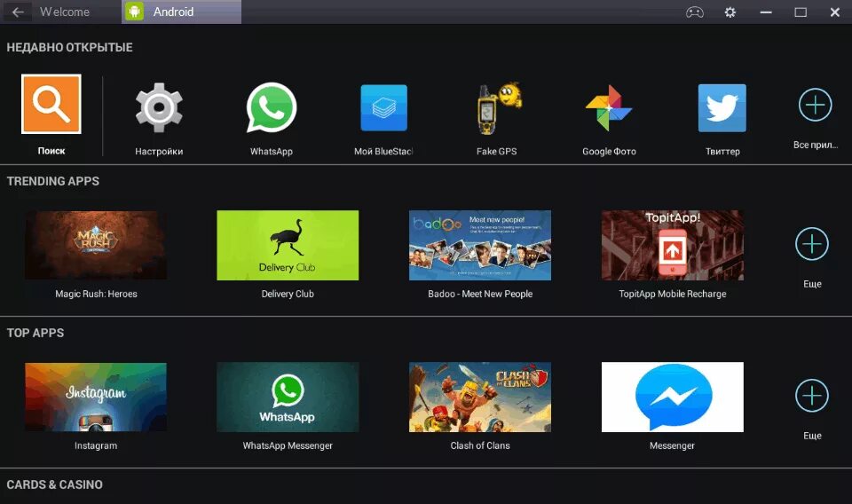Open Magic Rush: Heroes thumbnail
Viewport: 852px width, 504px height.
click(96, 246)
